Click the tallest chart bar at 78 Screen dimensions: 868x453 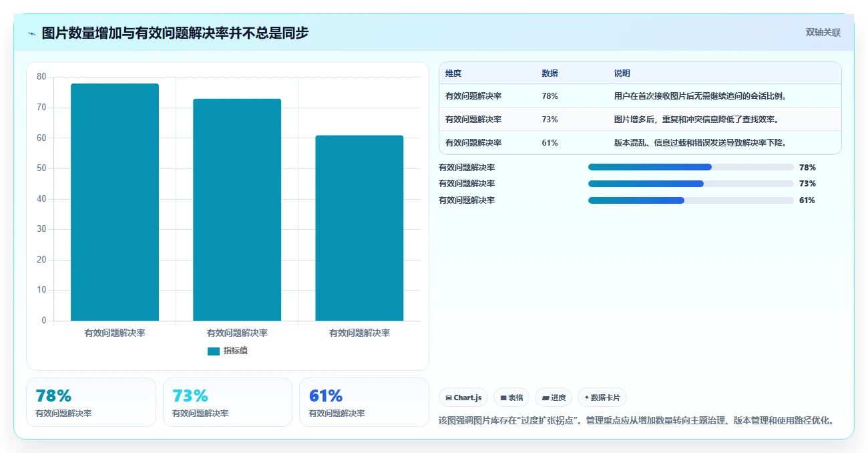[115, 202]
